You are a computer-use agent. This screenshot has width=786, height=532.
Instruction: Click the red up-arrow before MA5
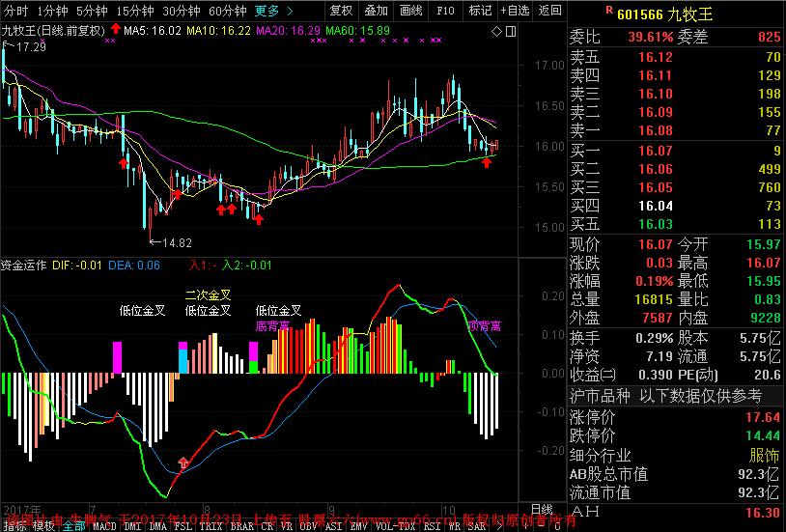[116, 29]
